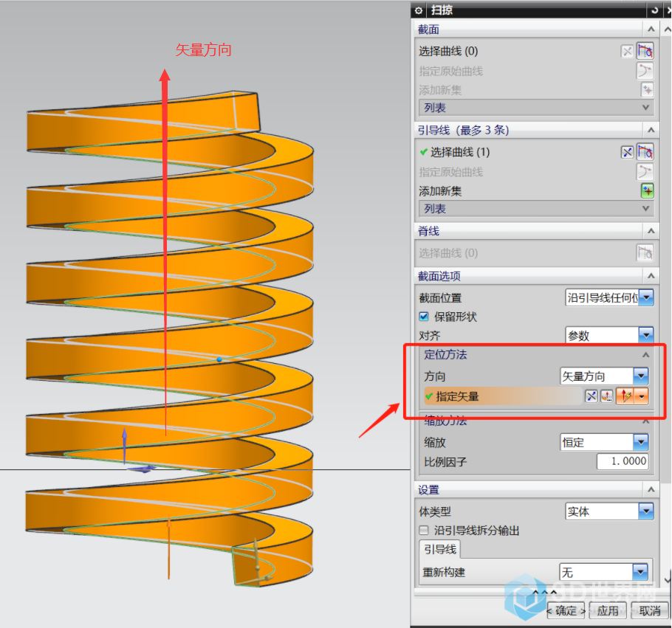The height and width of the screenshot is (628, 672).
Task: Open the 方向 dropdown showing 矢量方向
Action: click(640, 376)
